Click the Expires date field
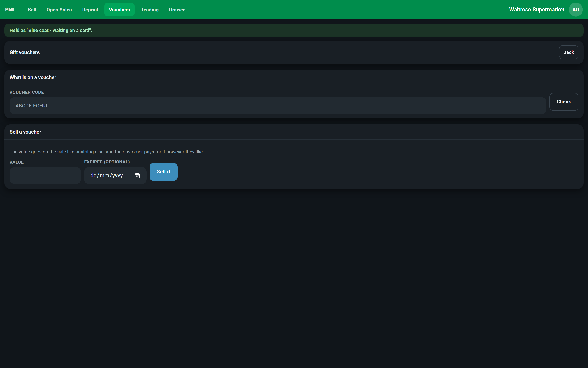The image size is (588, 368). 115,176
